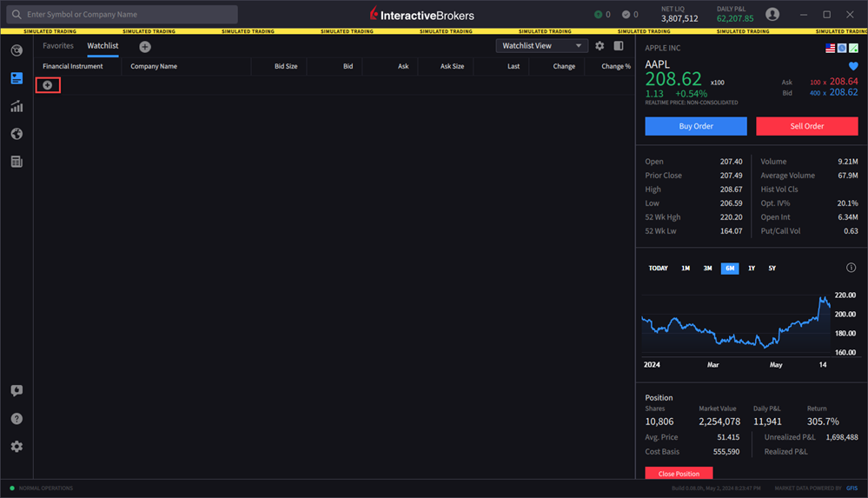The image size is (868, 498).
Task: Sort by Financial Instrument column
Action: (72, 66)
